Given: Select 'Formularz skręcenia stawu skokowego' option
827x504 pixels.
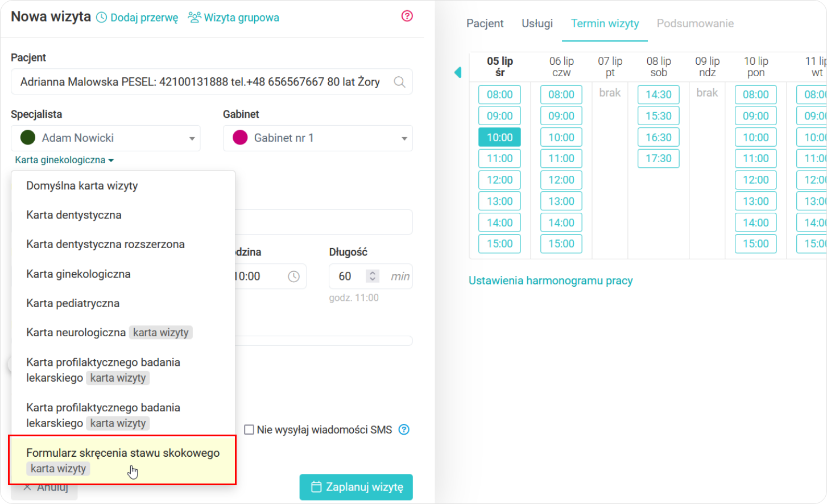Looking at the screenshot, I should (x=123, y=461).
